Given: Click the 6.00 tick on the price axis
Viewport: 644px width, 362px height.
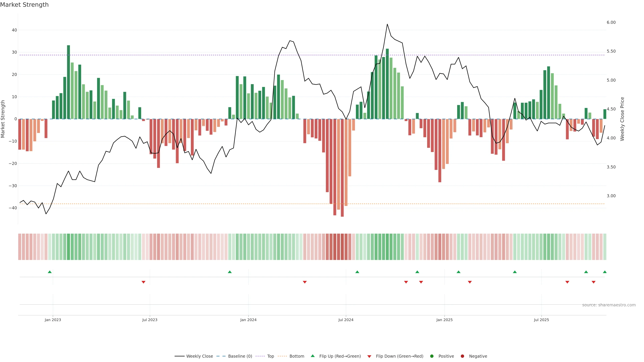Looking at the screenshot, I should coord(611,22).
